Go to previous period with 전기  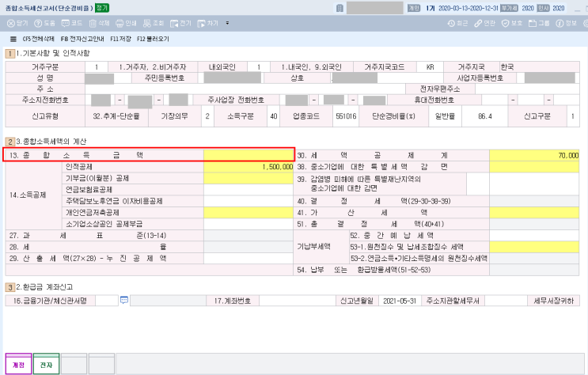coord(180,23)
